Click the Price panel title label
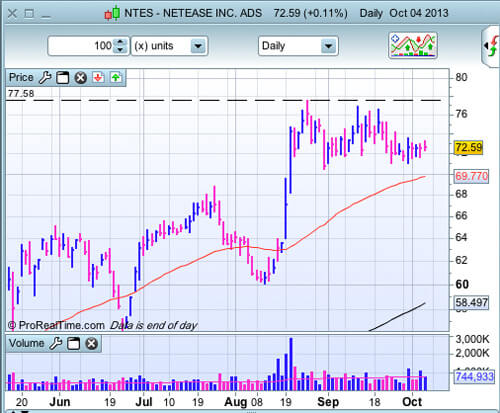The width and height of the screenshot is (500, 413). [21, 77]
